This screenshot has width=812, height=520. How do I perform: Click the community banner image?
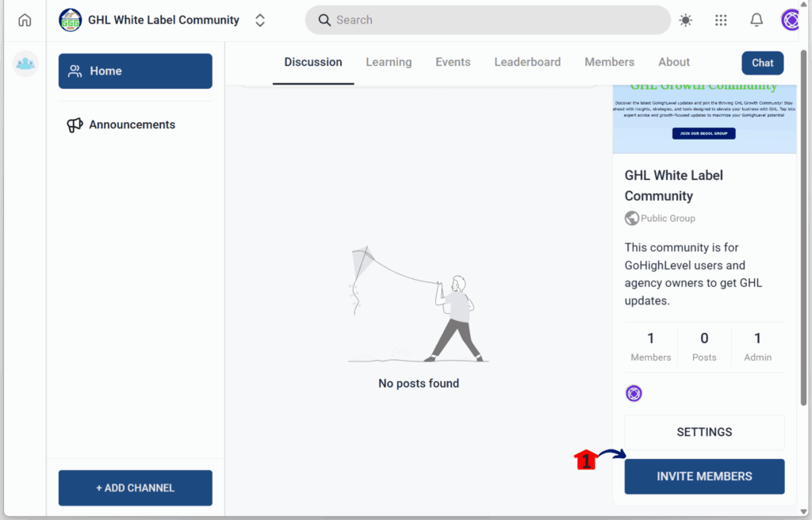pyautogui.click(x=704, y=119)
